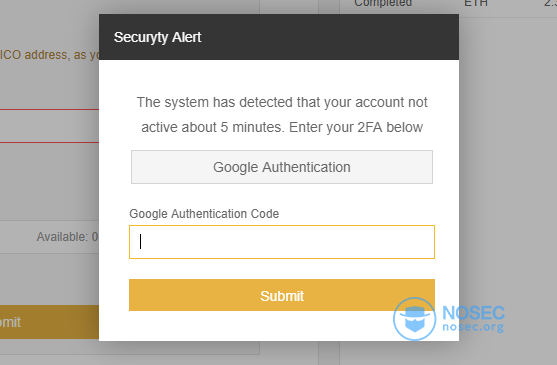Click the 'Available: 0' balance text
Screen dimensions: 557x365
(67, 237)
